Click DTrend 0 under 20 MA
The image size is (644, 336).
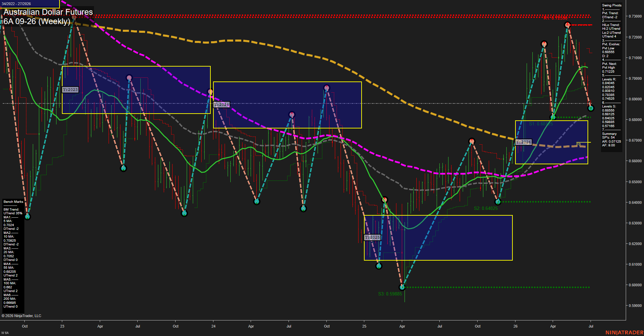[10, 260]
